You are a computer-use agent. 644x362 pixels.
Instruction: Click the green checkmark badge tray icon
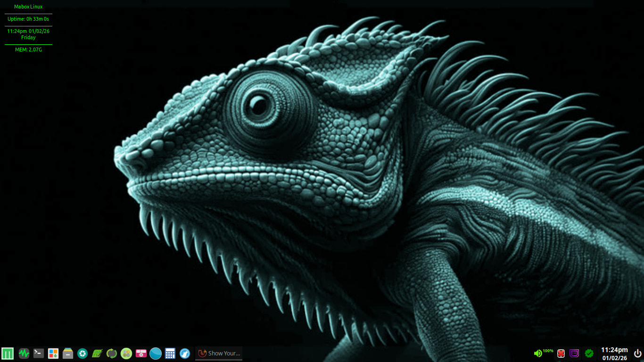(589, 353)
